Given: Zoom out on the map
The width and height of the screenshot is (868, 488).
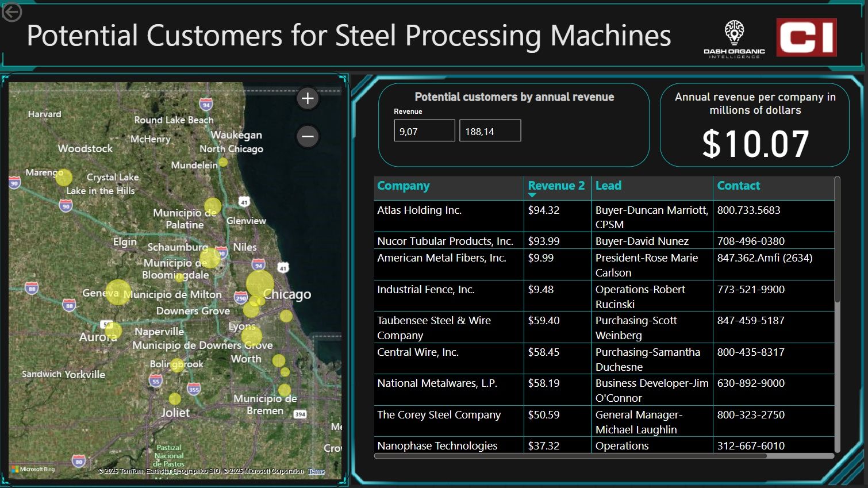Looking at the screenshot, I should point(308,136).
